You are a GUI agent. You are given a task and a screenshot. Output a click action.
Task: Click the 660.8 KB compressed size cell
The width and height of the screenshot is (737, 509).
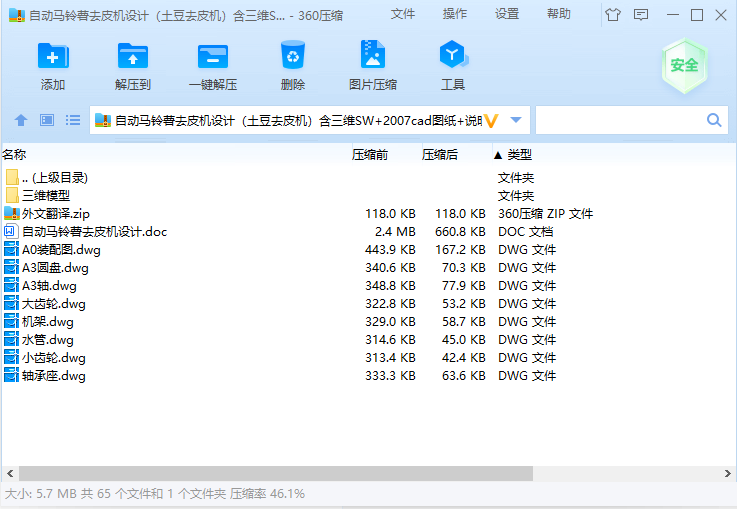point(460,232)
